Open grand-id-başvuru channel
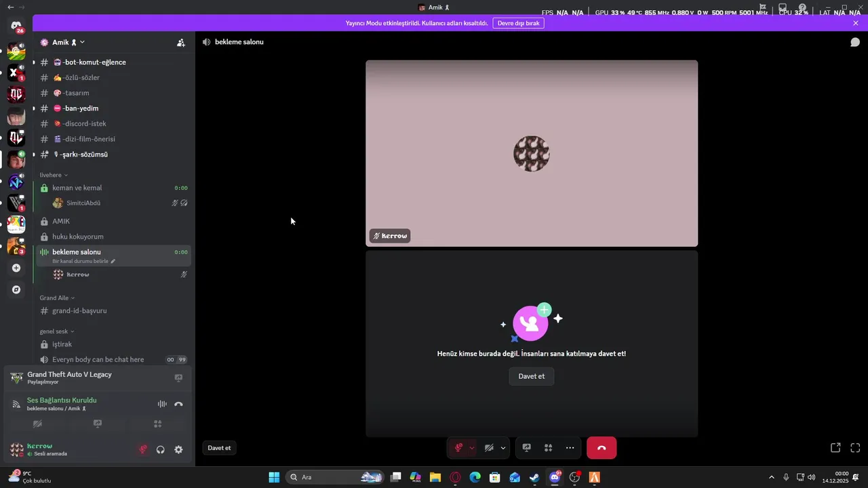Screen dimensions: 868x488 click(113, 310)
